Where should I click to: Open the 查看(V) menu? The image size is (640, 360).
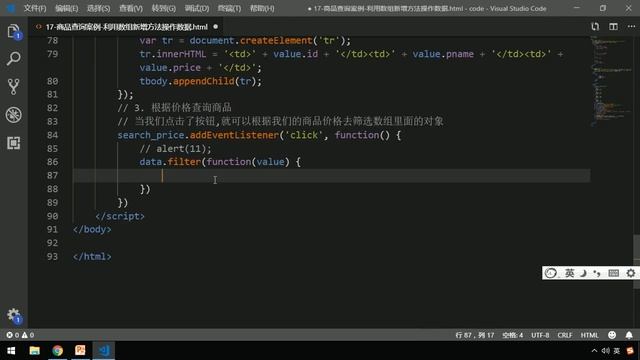131,8
